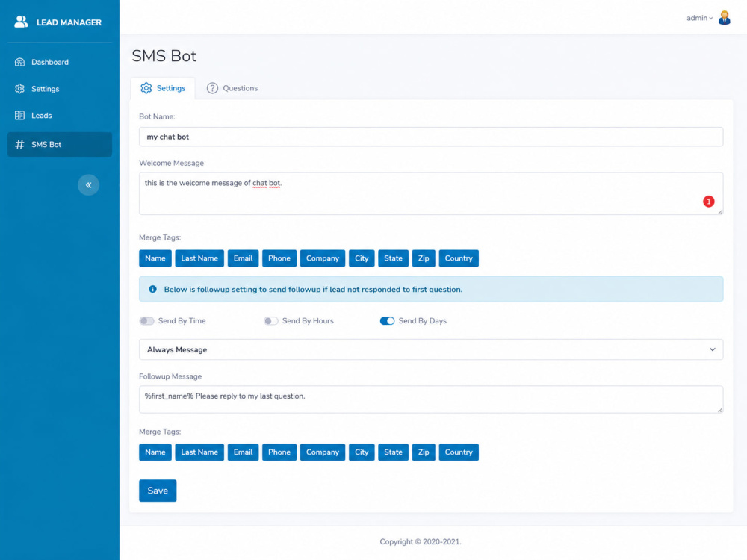The height and width of the screenshot is (560, 747).
Task: Insert City tag under Followup Message
Action: click(362, 452)
